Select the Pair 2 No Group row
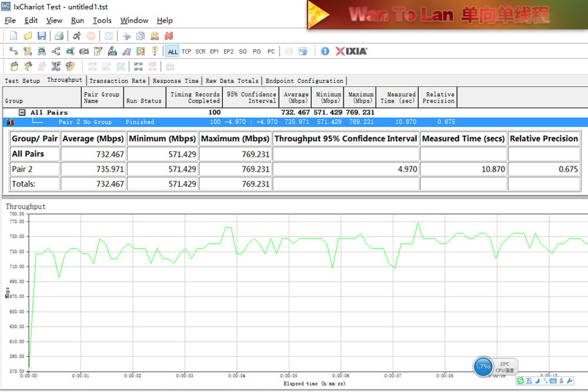588x392 pixels. (x=85, y=122)
